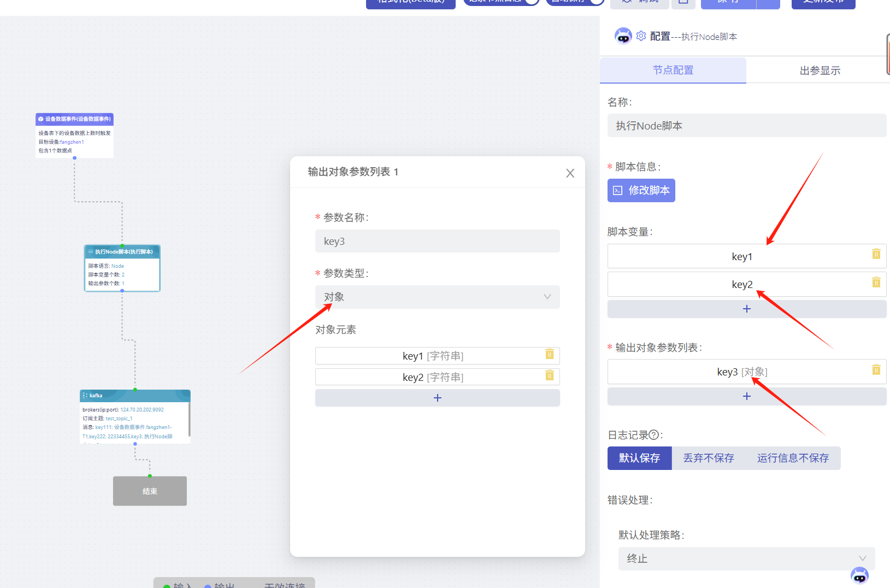Click the 名称 input field

point(747,126)
